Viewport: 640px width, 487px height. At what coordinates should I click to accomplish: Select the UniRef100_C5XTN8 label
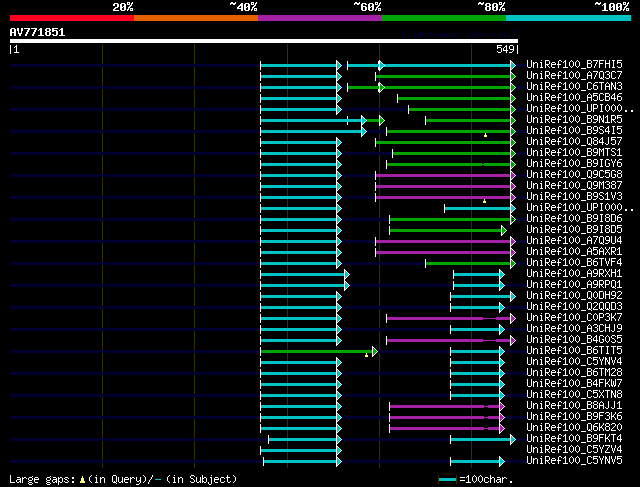pyautogui.click(x=574, y=395)
